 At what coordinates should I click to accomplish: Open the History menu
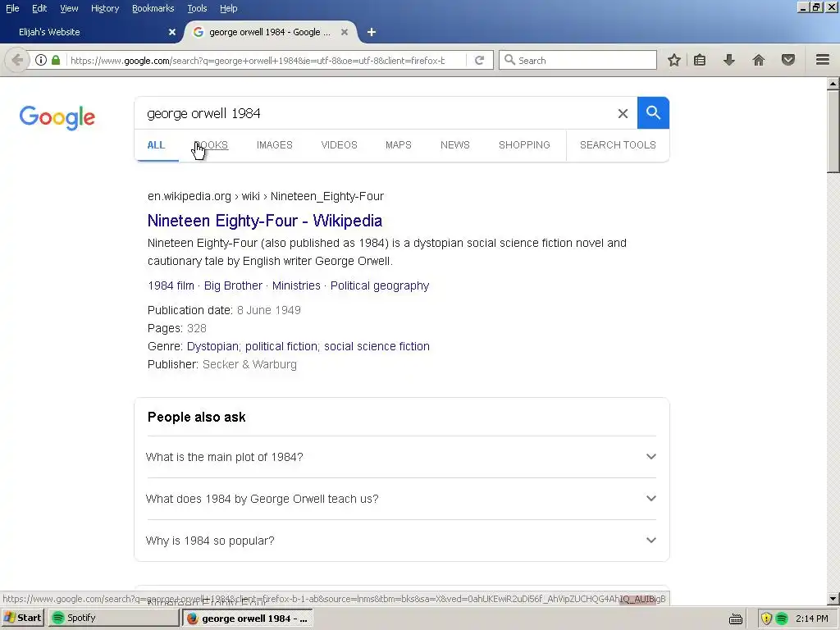[x=105, y=8]
